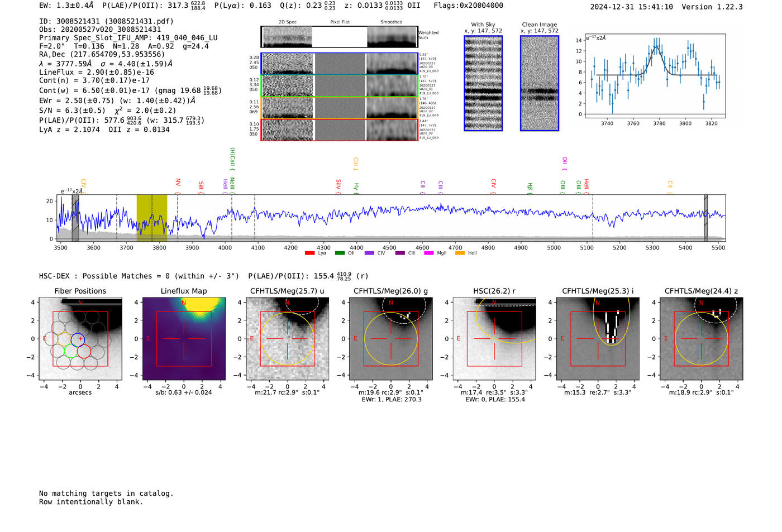Click the "m:15.3 re:2.7" caption under i-band
782x532 pixels.
(598, 392)
